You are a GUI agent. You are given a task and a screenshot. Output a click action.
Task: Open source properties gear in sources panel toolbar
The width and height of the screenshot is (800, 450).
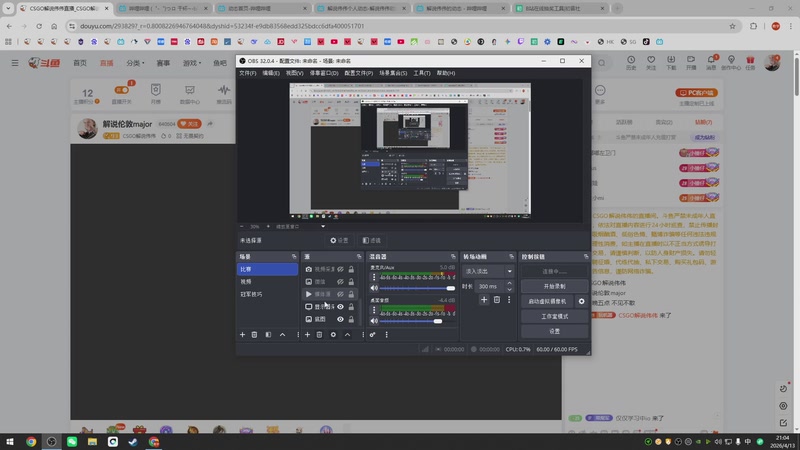333,335
